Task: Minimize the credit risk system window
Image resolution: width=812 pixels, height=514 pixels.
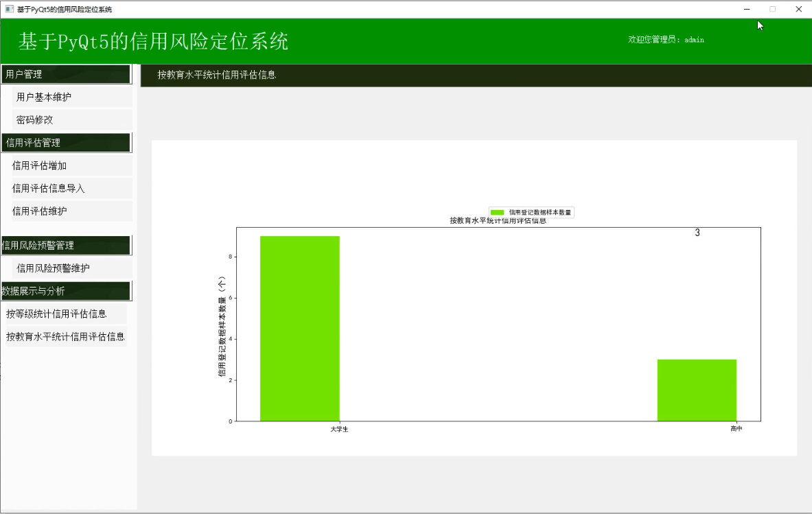Action: pyautogui.click(x=747, y=10)
